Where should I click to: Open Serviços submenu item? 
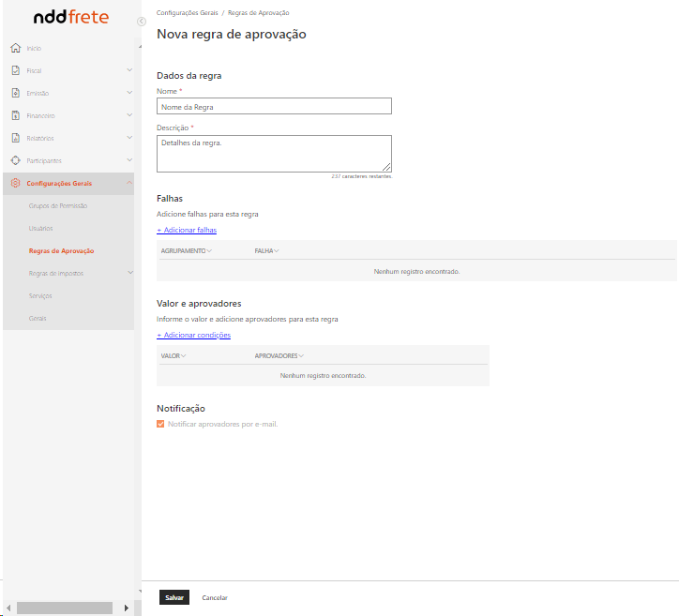click(40, 296)
